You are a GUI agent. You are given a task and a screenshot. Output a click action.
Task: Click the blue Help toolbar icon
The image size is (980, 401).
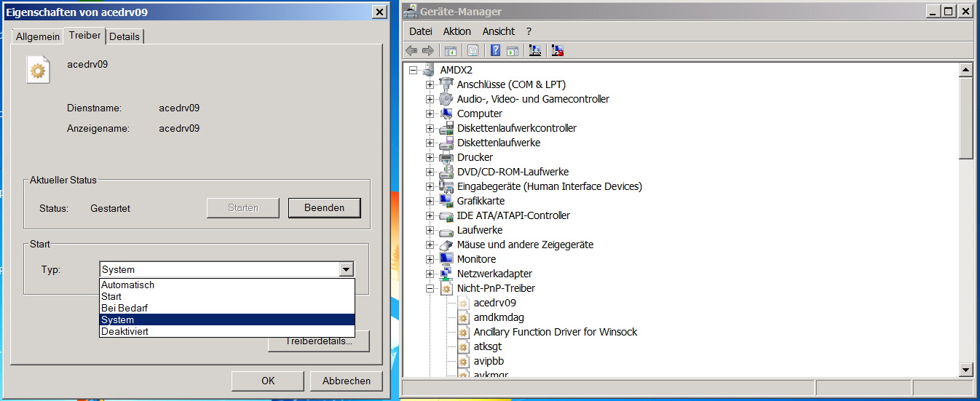[x=496, y=50]
